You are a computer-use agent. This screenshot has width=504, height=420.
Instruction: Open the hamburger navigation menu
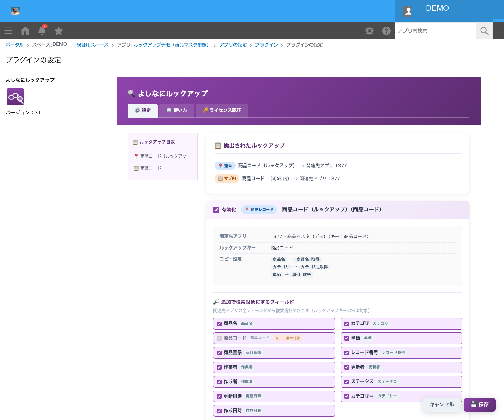[x=8, y=31]
